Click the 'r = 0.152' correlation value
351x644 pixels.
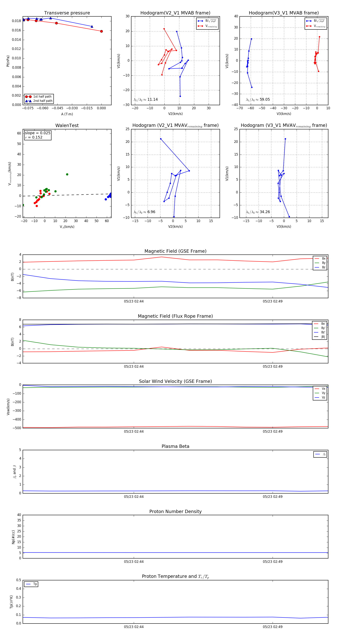(34, 137)
